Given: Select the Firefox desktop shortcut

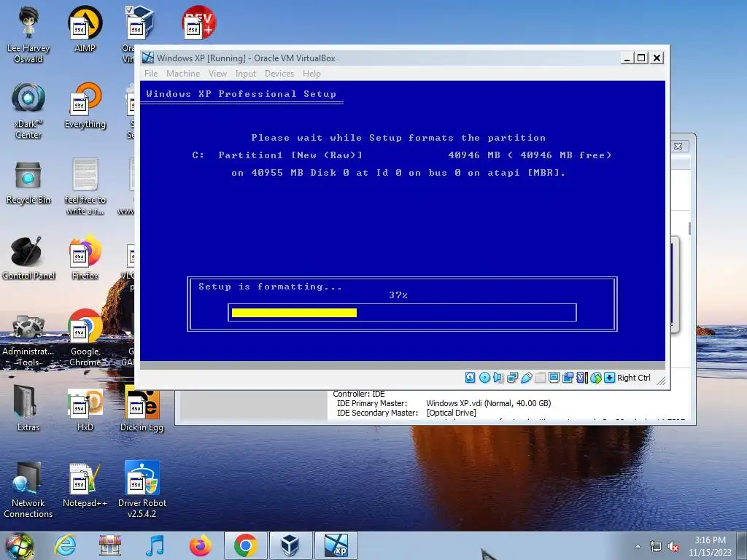Looking at the screenshot, I should (x=85, y=257).
